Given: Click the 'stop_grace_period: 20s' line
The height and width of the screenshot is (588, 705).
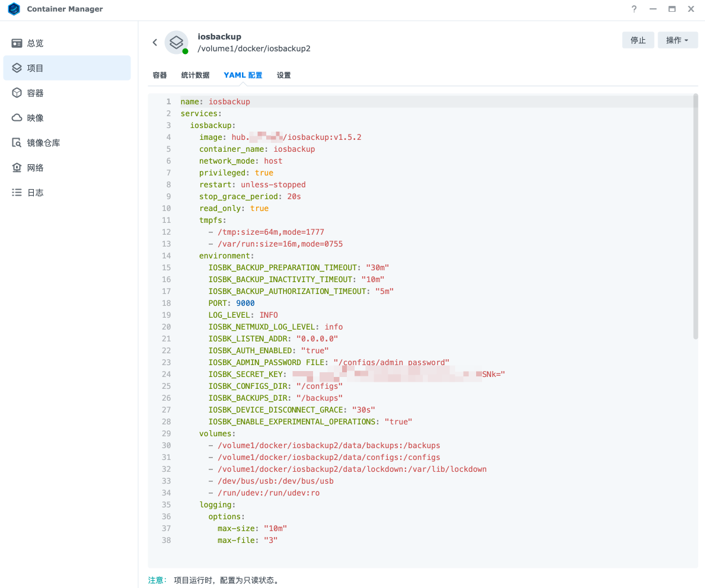Looking at the screenshot, I should (250, 196).
